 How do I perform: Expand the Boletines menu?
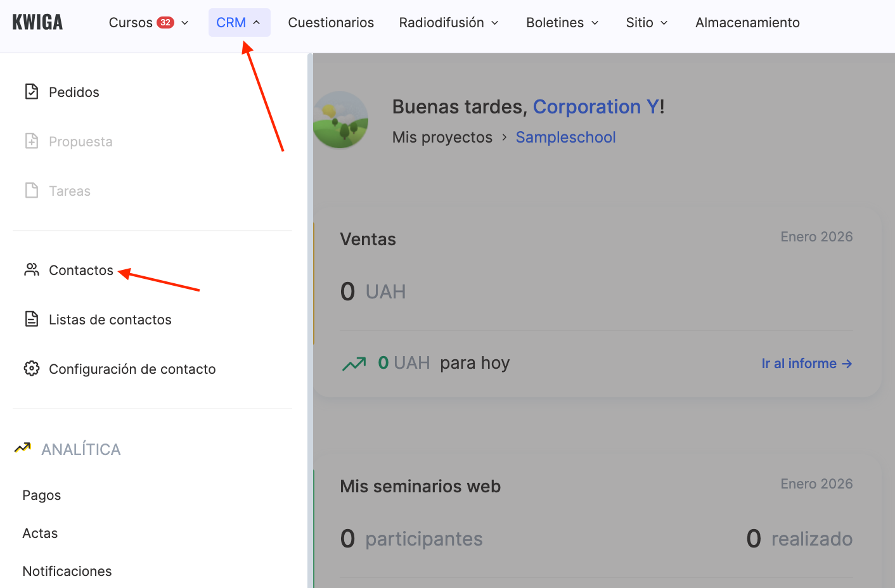tap(562, 23)
